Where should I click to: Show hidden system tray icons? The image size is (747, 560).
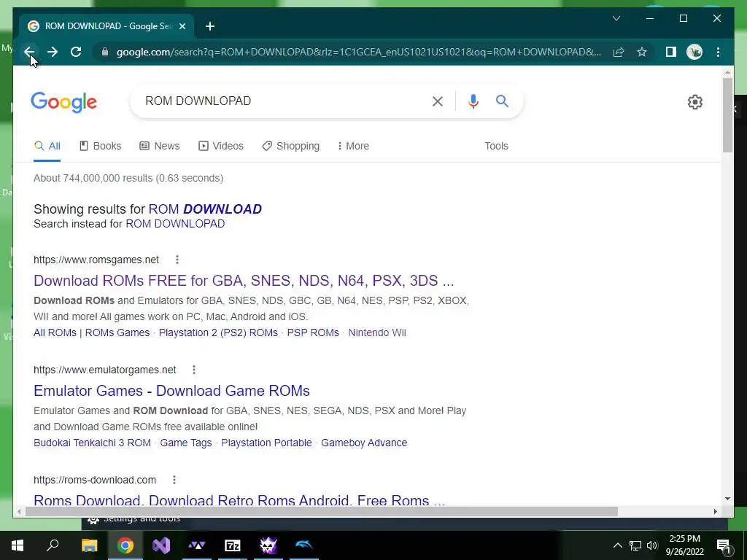tap(617, 545)
